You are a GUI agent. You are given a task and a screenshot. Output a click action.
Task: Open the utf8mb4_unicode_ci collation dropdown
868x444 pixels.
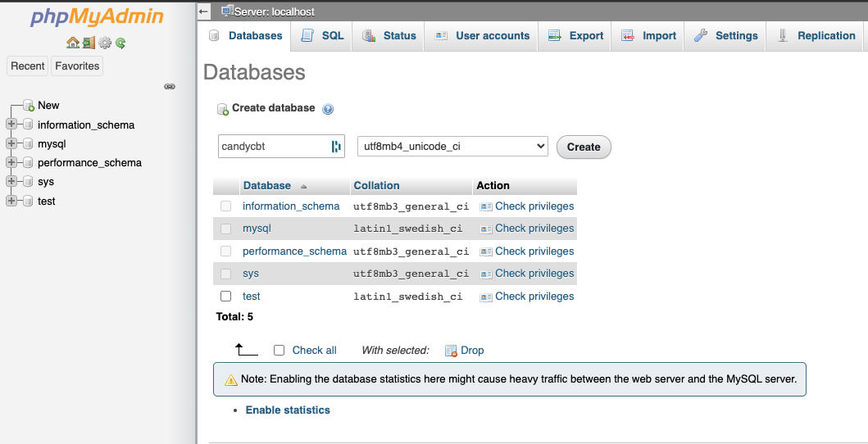[452, 147]
